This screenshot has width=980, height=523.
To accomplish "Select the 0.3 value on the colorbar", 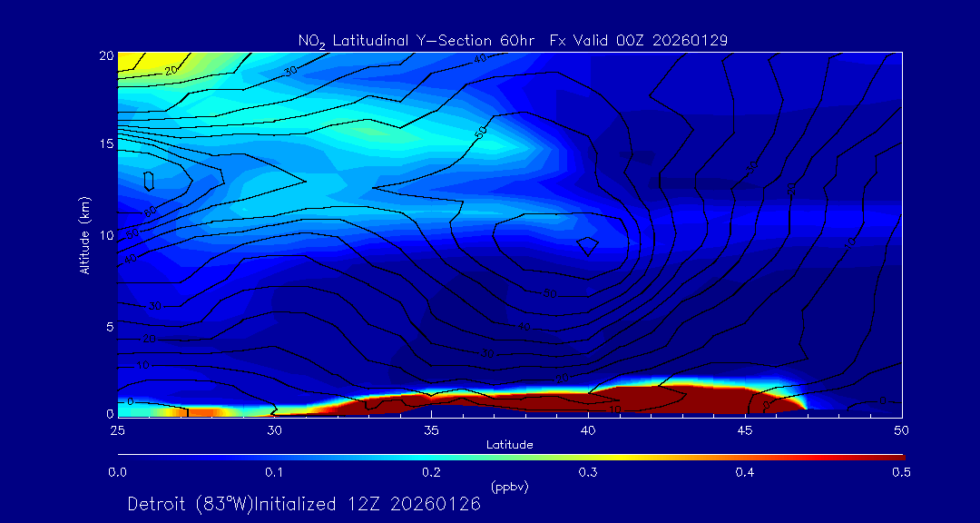I will 588,472.
